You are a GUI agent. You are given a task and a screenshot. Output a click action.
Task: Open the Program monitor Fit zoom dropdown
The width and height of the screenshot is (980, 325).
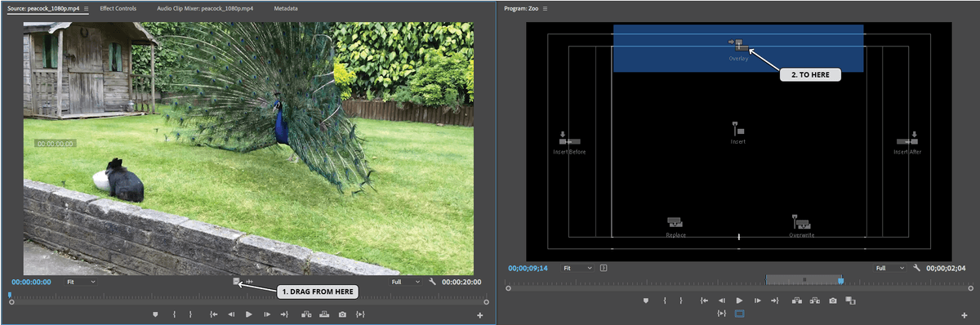pos(578,268)
